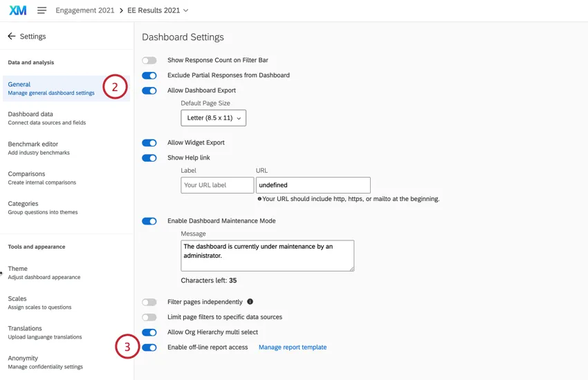Screen dimensions: 588x380
Task: Turn off Allow Dashboard Export
Action: point(149,91)
